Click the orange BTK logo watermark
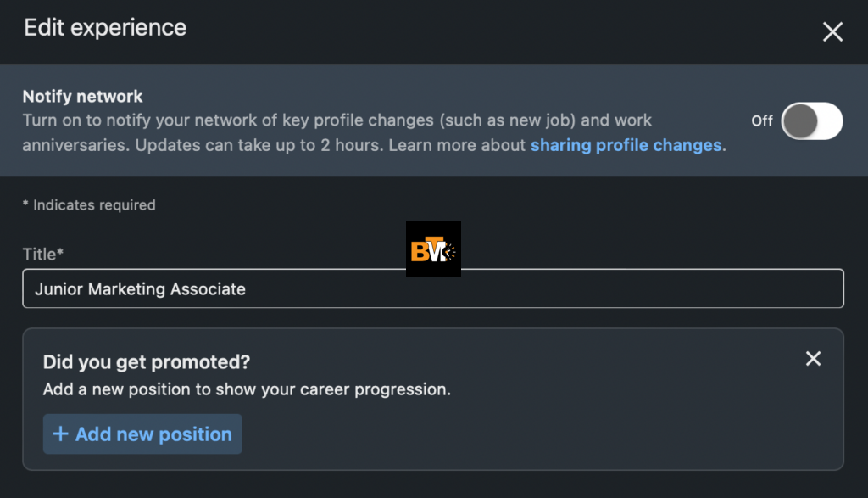The image size is (868, 498). [433, 249]
